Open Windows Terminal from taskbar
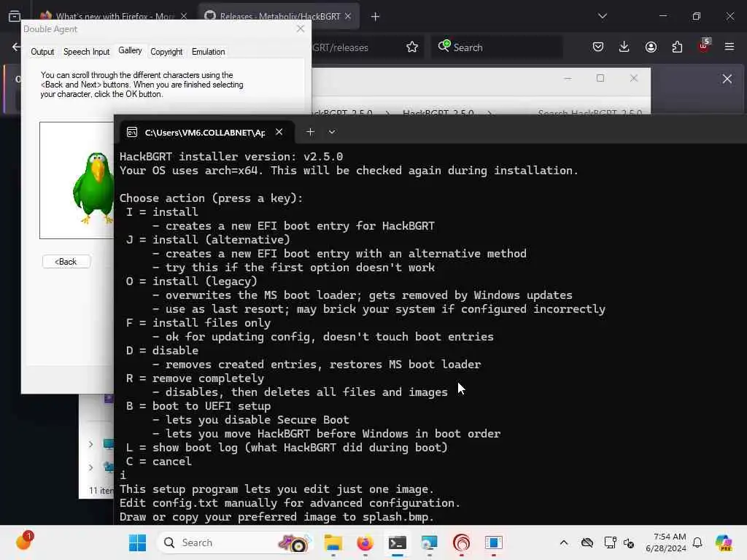 point(398,542)
